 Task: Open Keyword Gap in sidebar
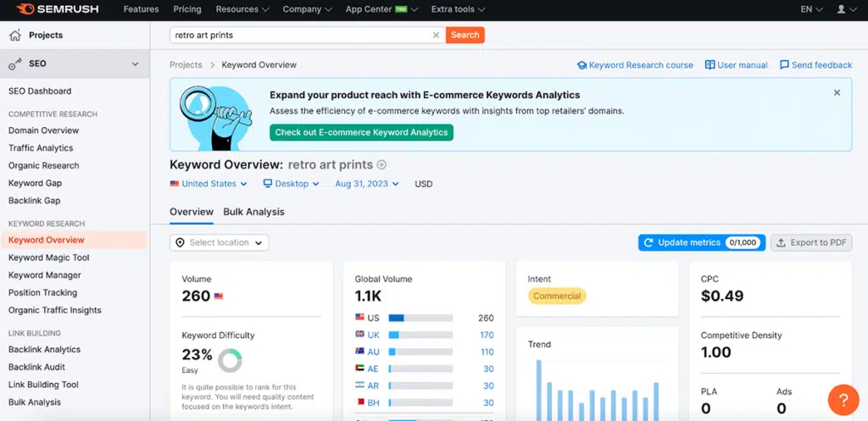(x=35, y=183)
